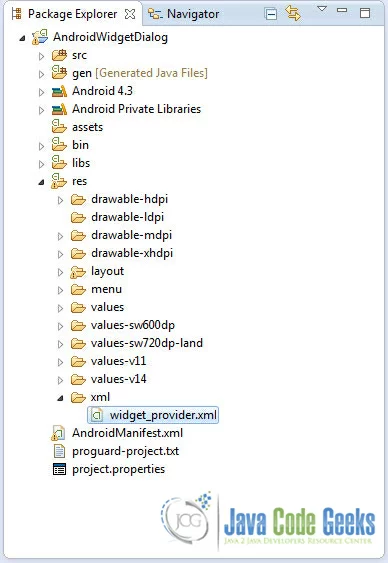
Task: Click the drawable-hdpi folder icon
Action: coord(78,199)
